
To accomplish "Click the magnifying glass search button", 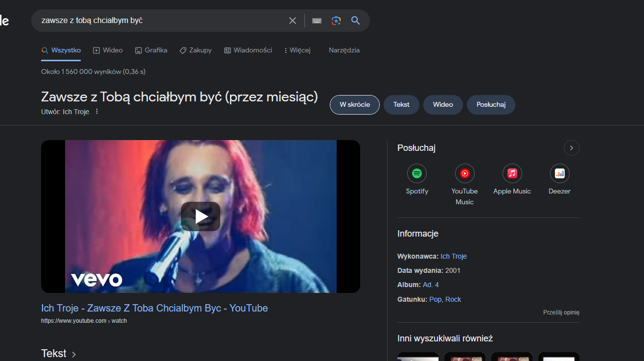I will [x=356, y=21].
